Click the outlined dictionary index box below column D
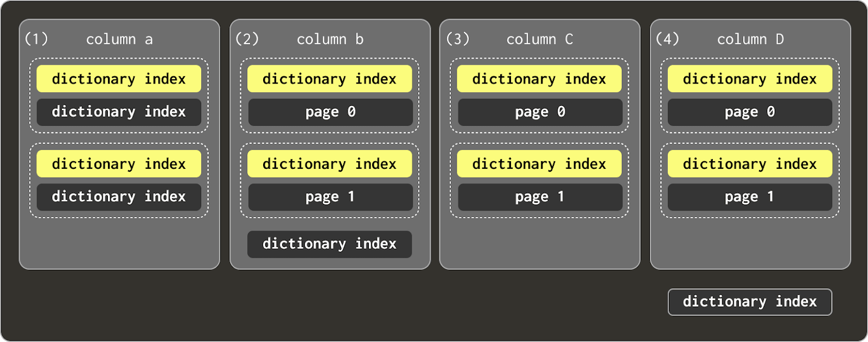Viewport: 868px width, 342px height. coord(750,302)
